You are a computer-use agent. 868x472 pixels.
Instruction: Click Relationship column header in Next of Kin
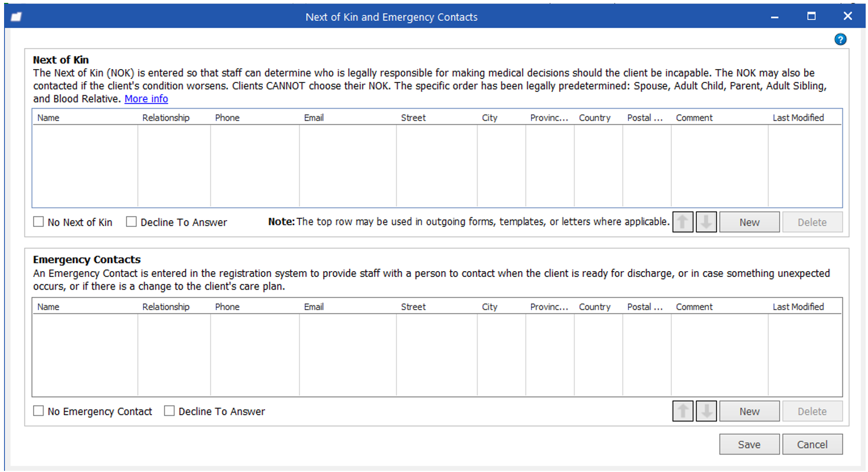click(x=166, y=117)
